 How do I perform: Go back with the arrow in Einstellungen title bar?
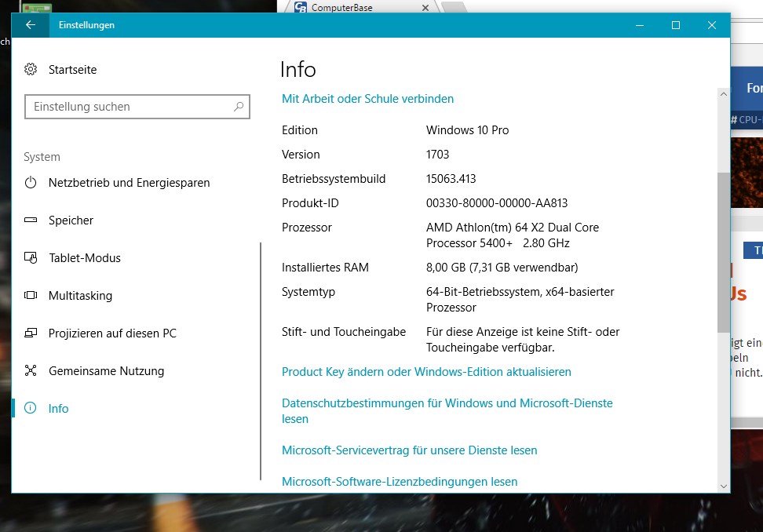30,25
